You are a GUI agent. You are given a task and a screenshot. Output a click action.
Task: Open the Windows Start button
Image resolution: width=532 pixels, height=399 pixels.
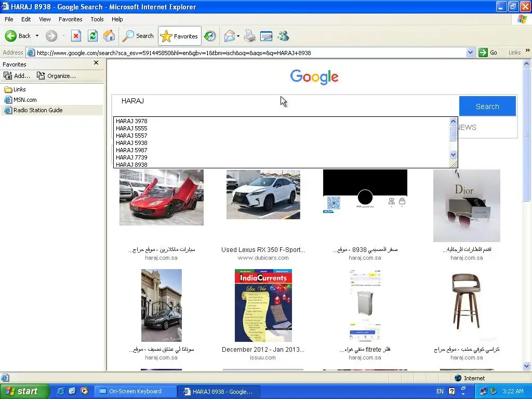point(24,391)
